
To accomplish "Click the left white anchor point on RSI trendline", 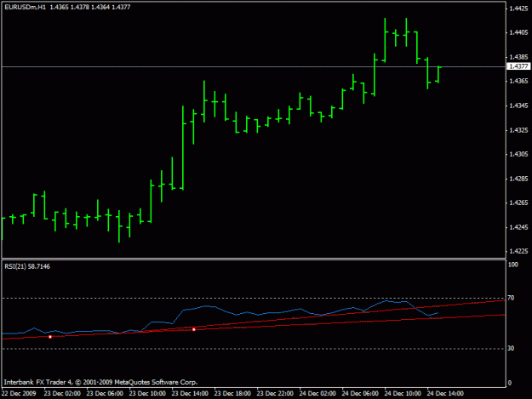I will (50, 337).
